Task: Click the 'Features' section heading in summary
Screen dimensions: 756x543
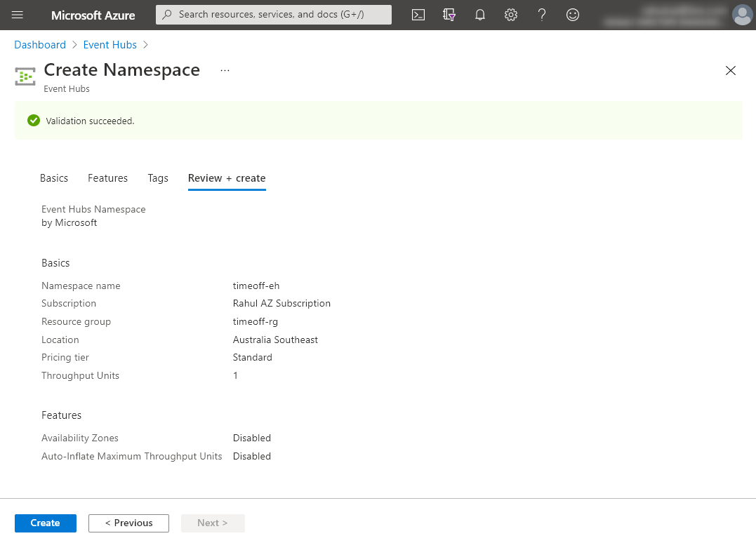Action: pos(61,415)
